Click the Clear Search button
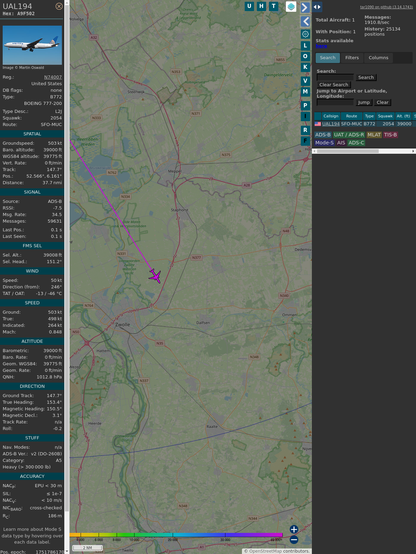Viewport: 416px width, 554px height. coord(333,85)
